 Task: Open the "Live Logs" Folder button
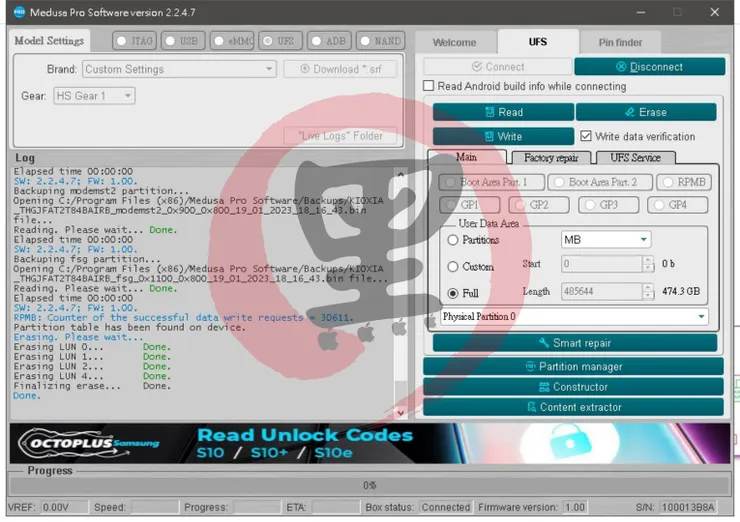click(340, 135)
